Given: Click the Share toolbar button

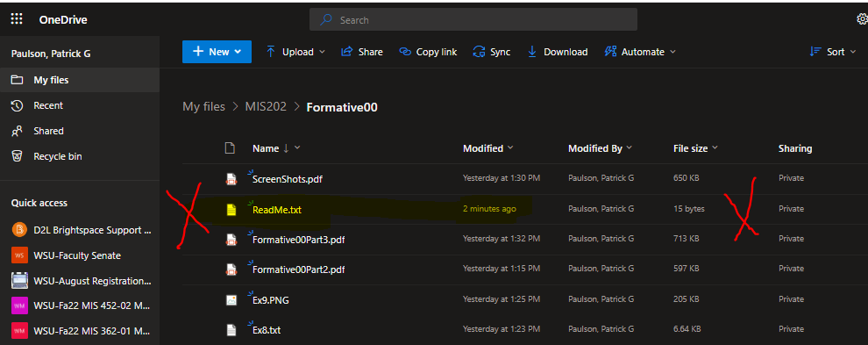Looking at the screenshot, I should pyautogui.click(x=362, y=52).
